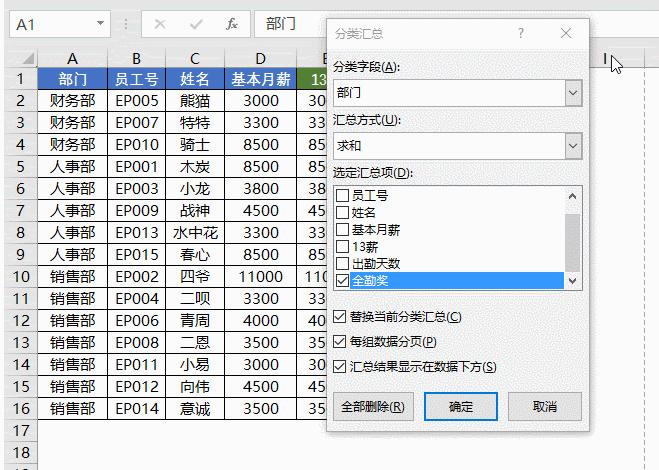The image size is (659, 470).
Task: Expand the Name Box dropdown arrow
Action: pos(100,24)
